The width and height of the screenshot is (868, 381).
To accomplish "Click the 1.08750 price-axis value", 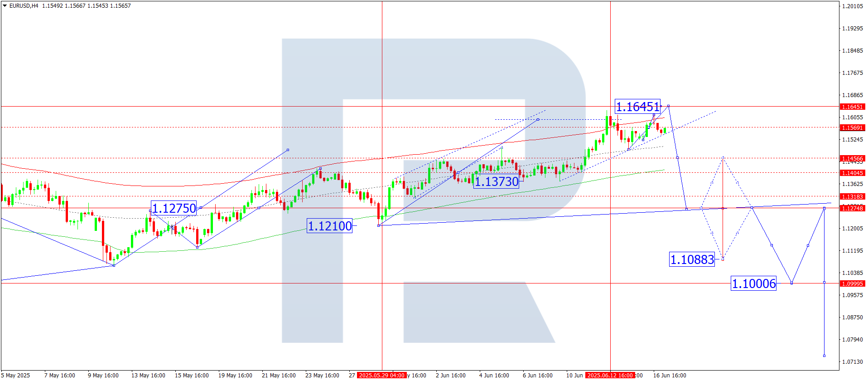I will tap(852, 317).
